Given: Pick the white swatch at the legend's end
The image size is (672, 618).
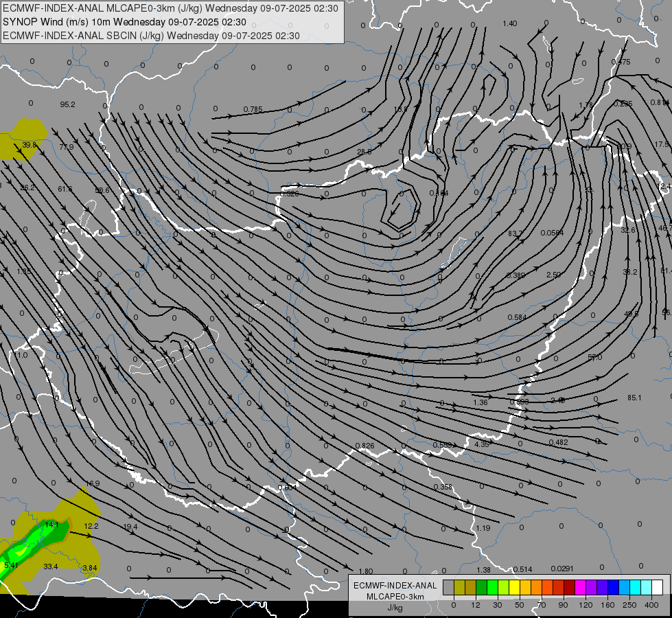Looking at the screenshot, I should coord(658,588).
